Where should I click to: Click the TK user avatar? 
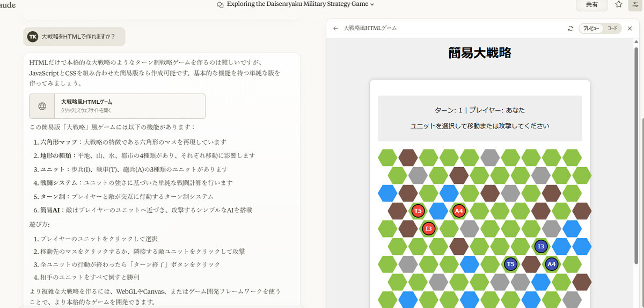click(33, 37)
